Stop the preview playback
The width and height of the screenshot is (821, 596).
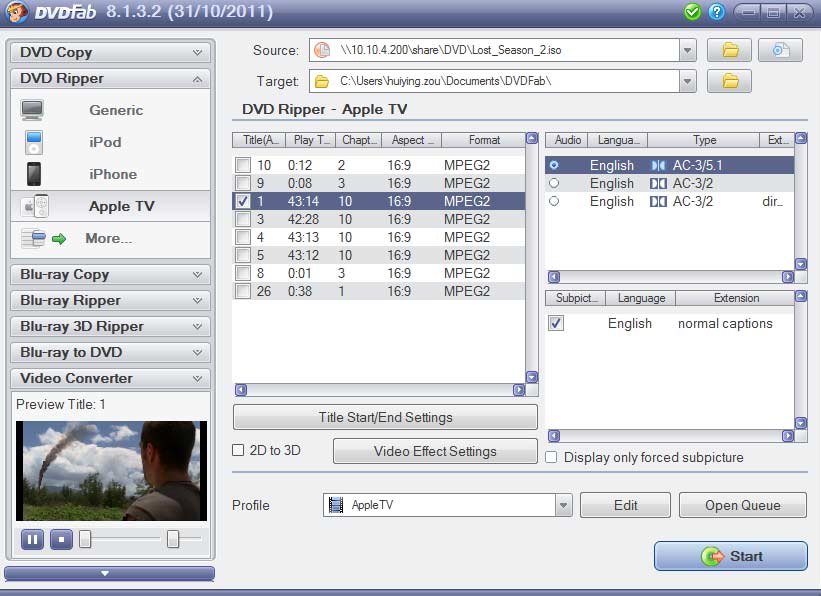61,539
